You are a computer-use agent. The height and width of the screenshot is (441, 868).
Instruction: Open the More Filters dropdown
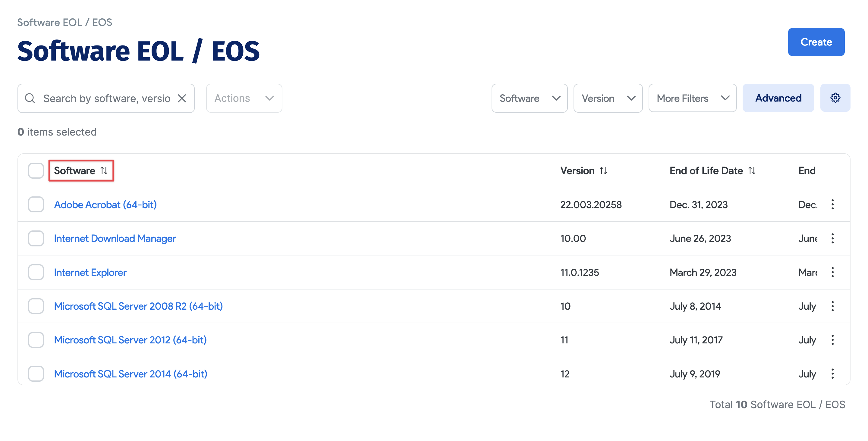tap(692, 98)
